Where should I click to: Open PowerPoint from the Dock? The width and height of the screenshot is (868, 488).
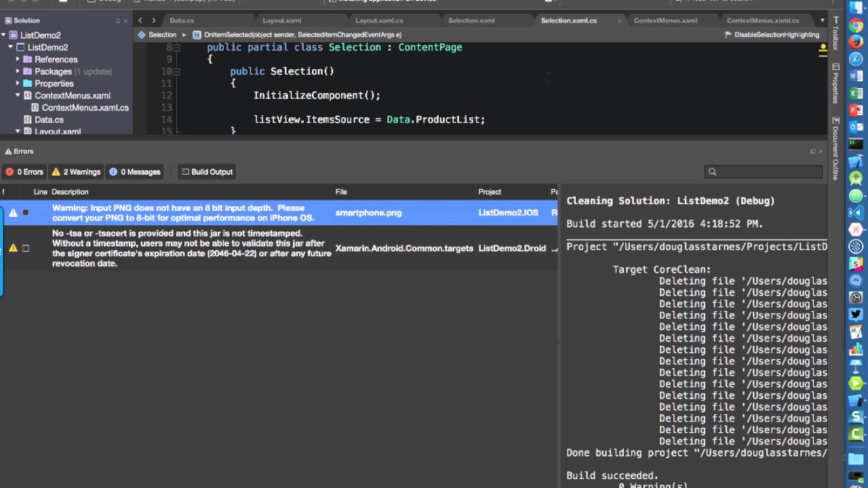pos(856,110)
